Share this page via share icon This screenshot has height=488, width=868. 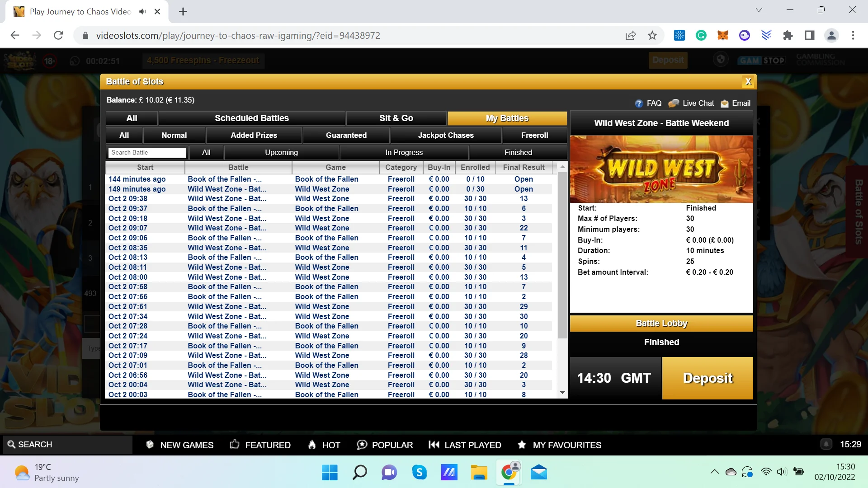(631, 35)
